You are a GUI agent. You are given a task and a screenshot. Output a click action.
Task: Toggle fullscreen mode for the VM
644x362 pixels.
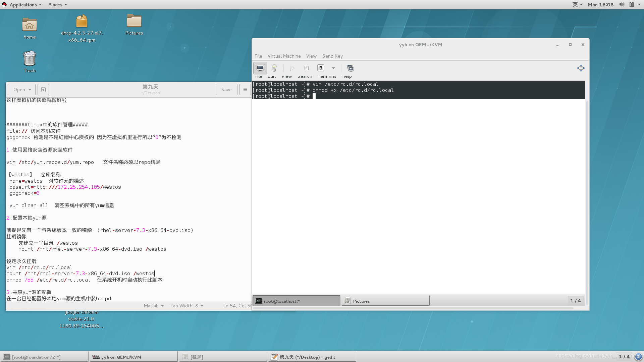pyautogui.click(x=581, y=68)
